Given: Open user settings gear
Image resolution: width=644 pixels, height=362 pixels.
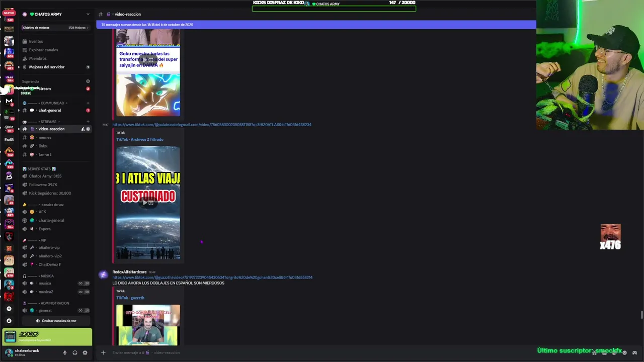Looking at the screenshot, I should coord(85,353).
